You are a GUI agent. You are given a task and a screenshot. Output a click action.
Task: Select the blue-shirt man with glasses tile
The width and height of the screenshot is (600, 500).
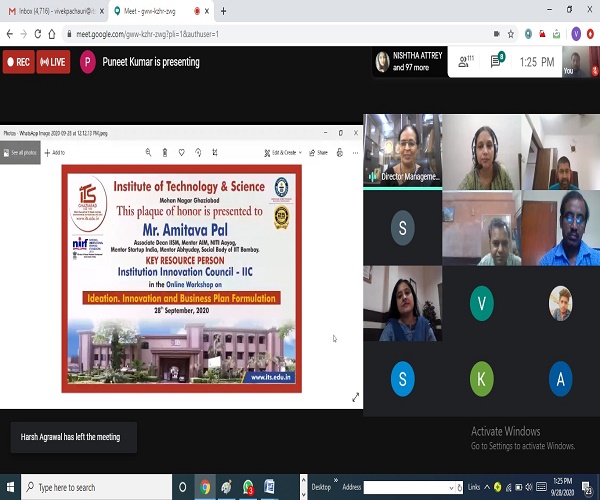coord(561,228)
